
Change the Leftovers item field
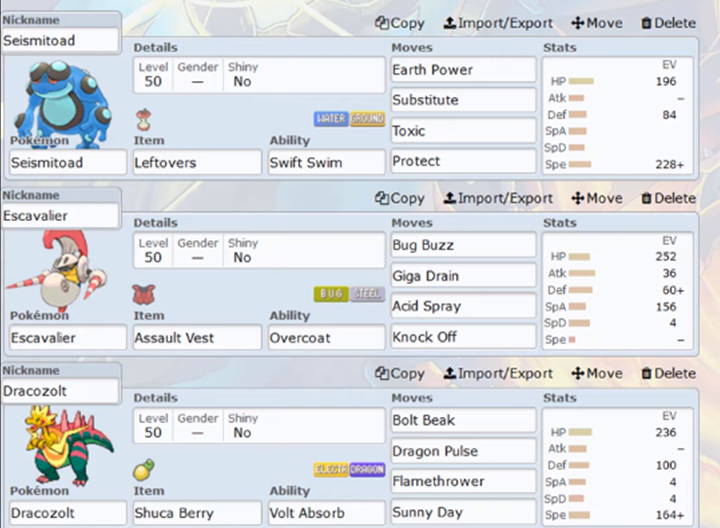coord(197,163)
